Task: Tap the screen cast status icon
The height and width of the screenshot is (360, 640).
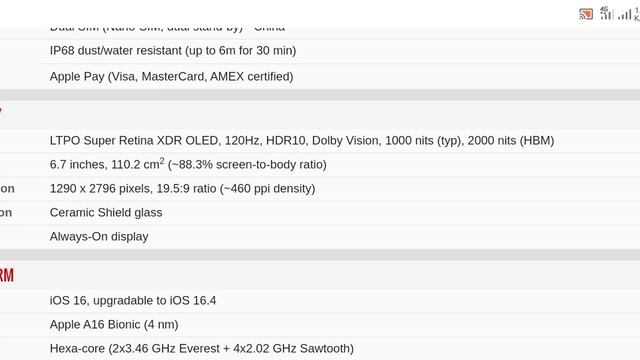Action: (x=586, y=14)
